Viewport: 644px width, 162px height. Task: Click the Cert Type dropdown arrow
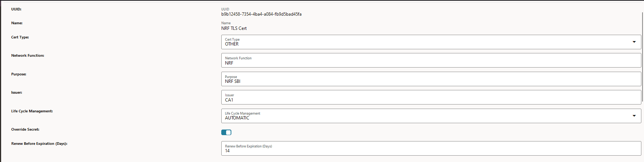pyautogui.click(x=634, y=42)
